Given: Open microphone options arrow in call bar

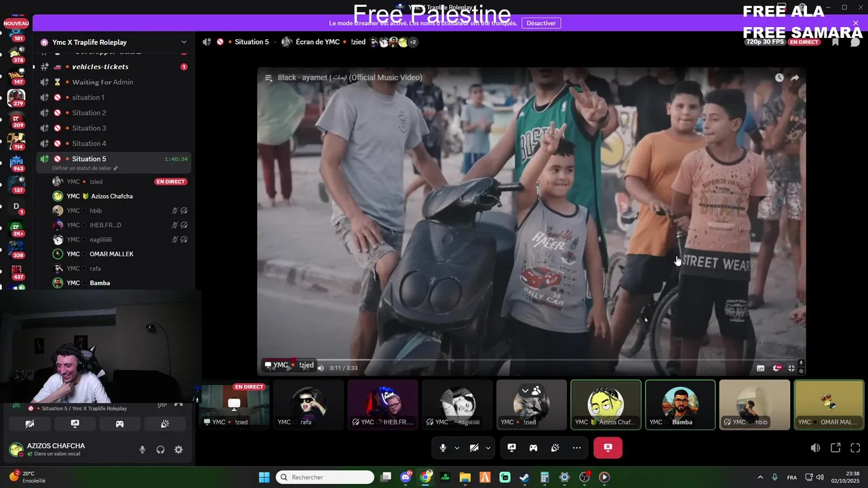Looking at the screenshot, I should (456, 448).
